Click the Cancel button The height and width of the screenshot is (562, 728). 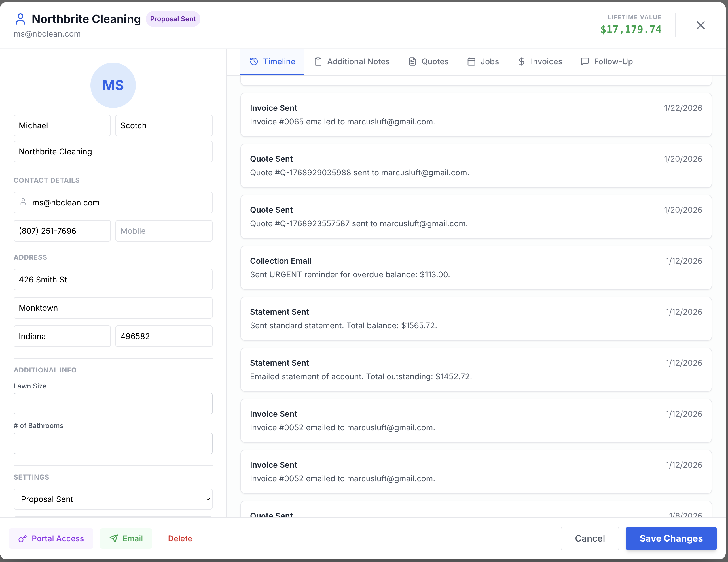pyautogui.click(x=590, y=538)
